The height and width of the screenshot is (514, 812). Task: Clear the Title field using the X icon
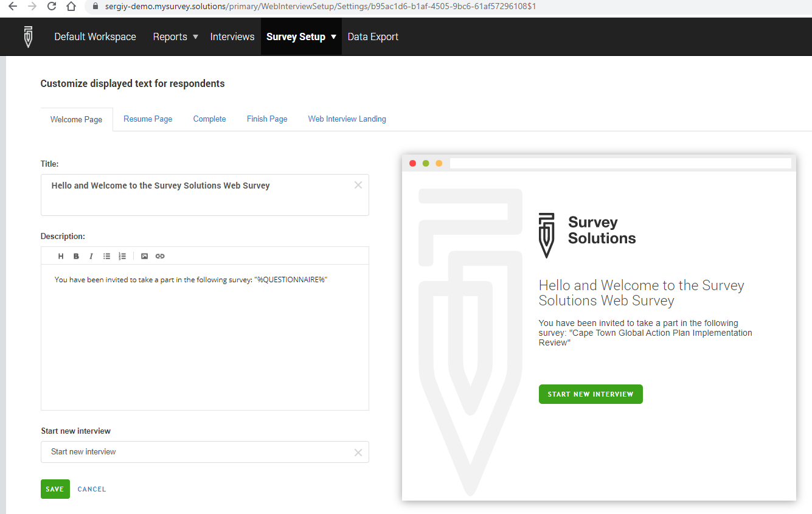(358, 185)
